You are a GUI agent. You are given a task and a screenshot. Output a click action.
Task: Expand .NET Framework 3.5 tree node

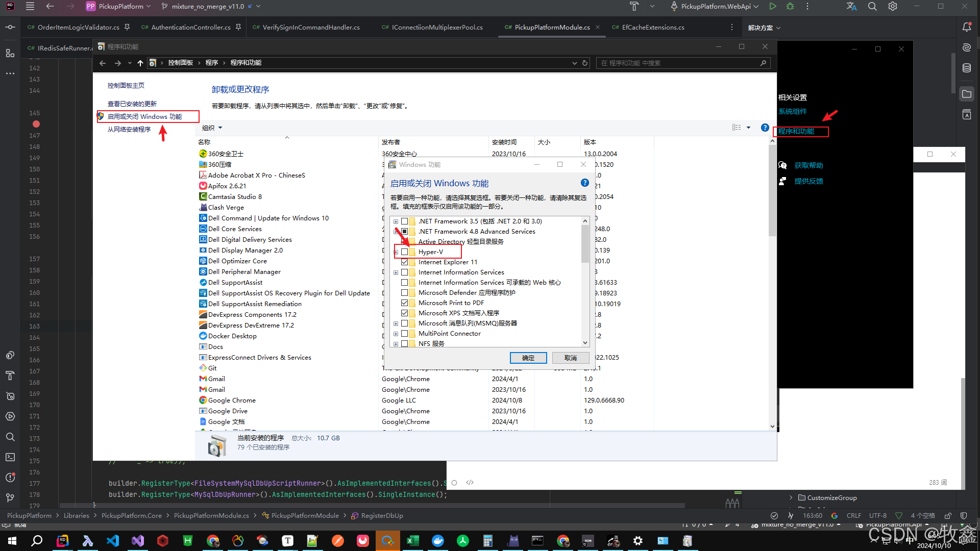tap(396, 221)
